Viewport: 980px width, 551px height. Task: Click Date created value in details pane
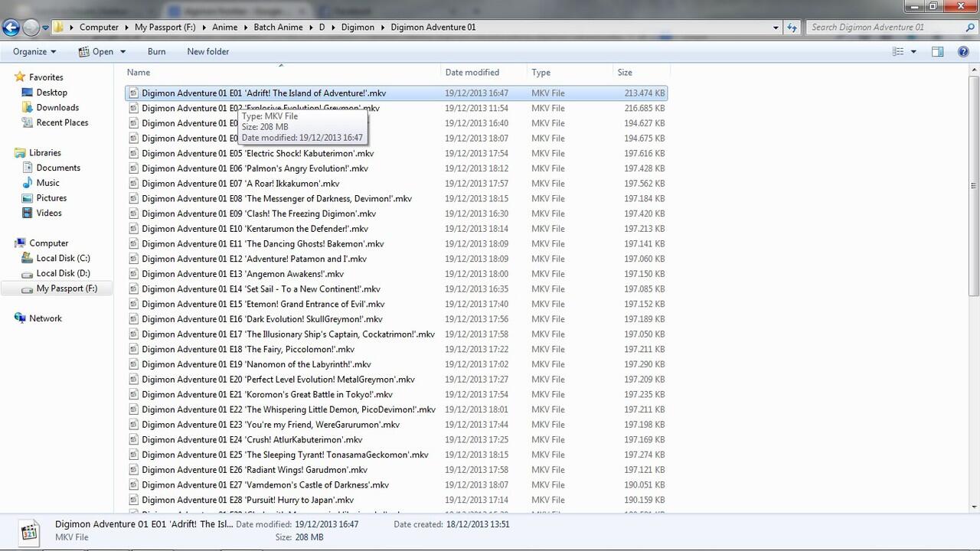[479, 524]
